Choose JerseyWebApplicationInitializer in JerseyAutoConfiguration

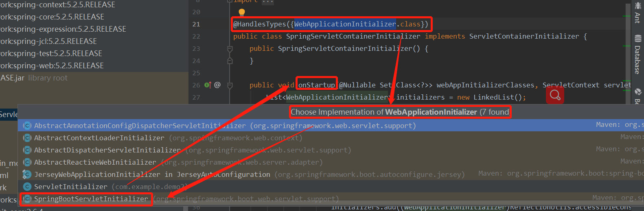pyautogui.click(x=331, y=174)
